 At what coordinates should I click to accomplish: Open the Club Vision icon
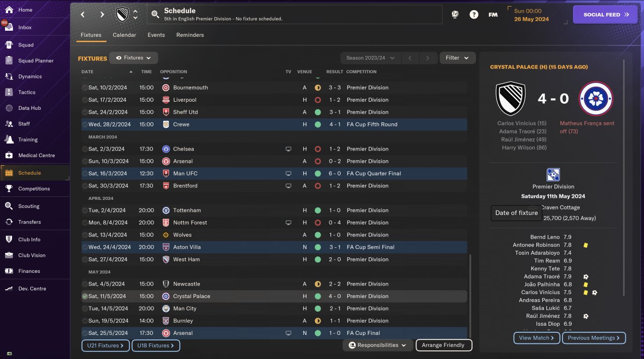coord(9,255)
